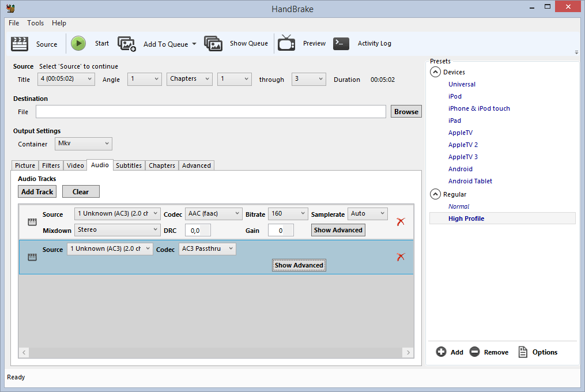585x392 pixels.
Task: Select the iPad preset
Action: click(455, 120)
